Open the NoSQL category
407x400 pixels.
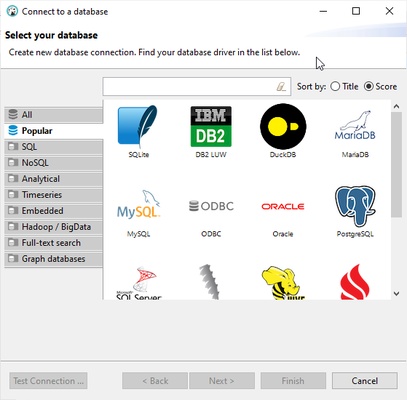tap(54, 163)
